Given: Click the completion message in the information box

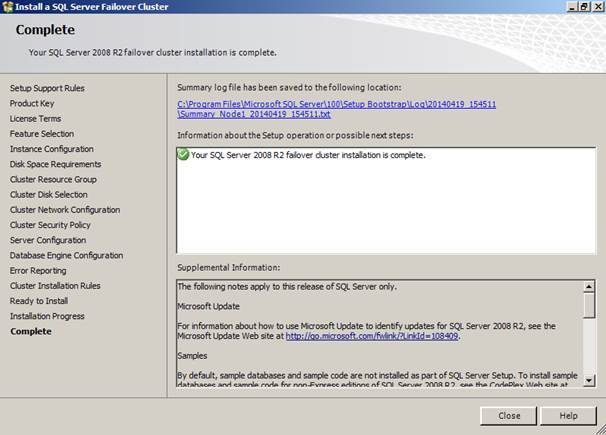Looking at the screenshot, I should coord(308,155).
